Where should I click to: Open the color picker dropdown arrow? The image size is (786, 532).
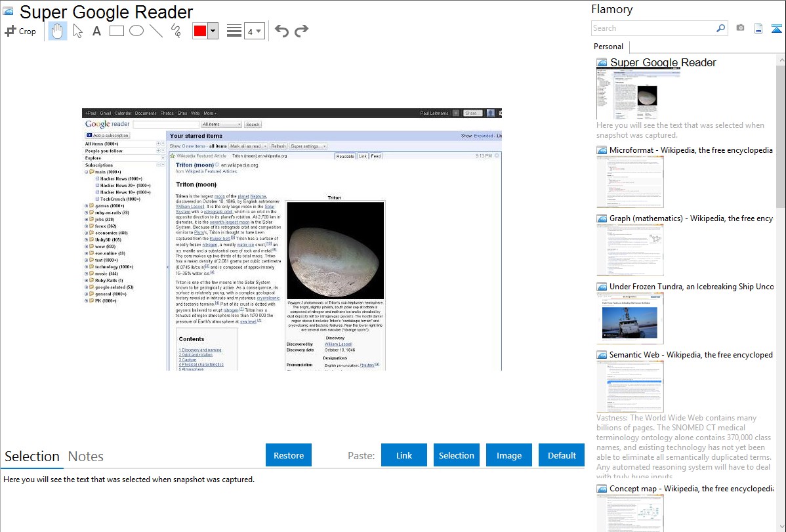tap(213, 31)
